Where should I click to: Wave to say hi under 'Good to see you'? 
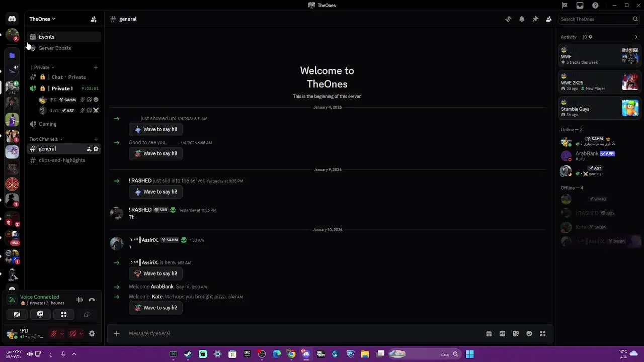coord(156,154)
